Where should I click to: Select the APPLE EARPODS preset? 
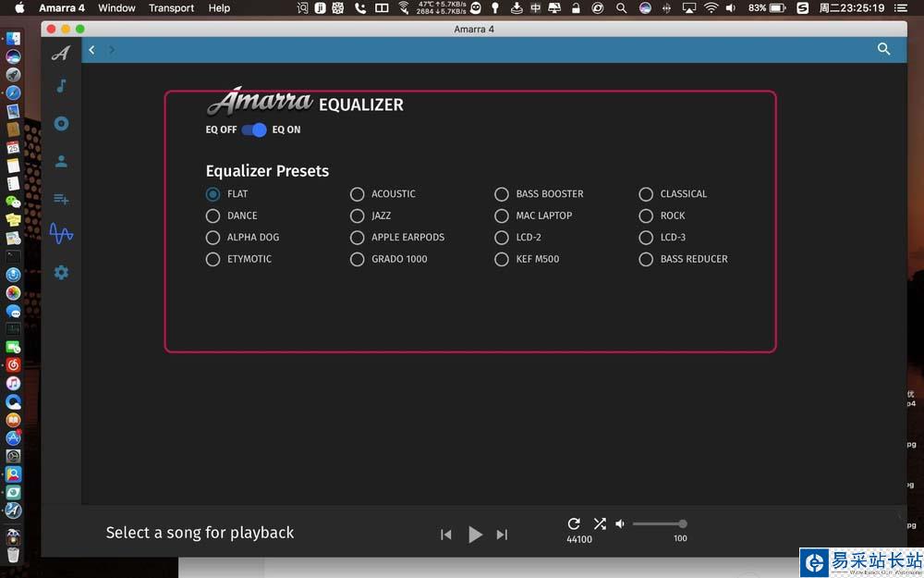coord(357,238)
